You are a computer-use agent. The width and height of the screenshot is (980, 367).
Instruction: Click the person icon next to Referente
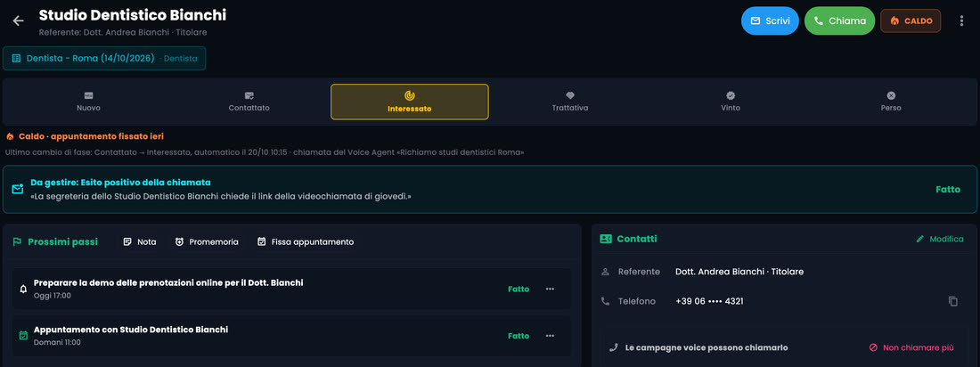(605, 272)
